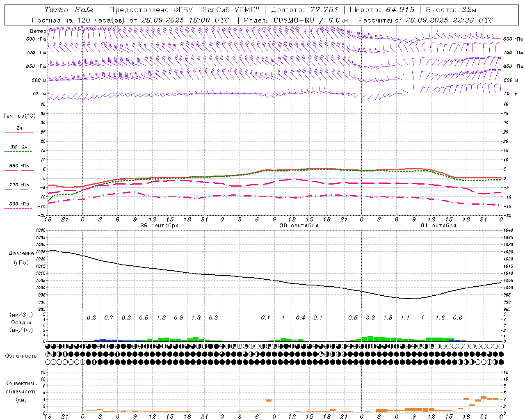
Task: Click the model label "COSMO-RU / 6.6км"
Action: [310, 20]
